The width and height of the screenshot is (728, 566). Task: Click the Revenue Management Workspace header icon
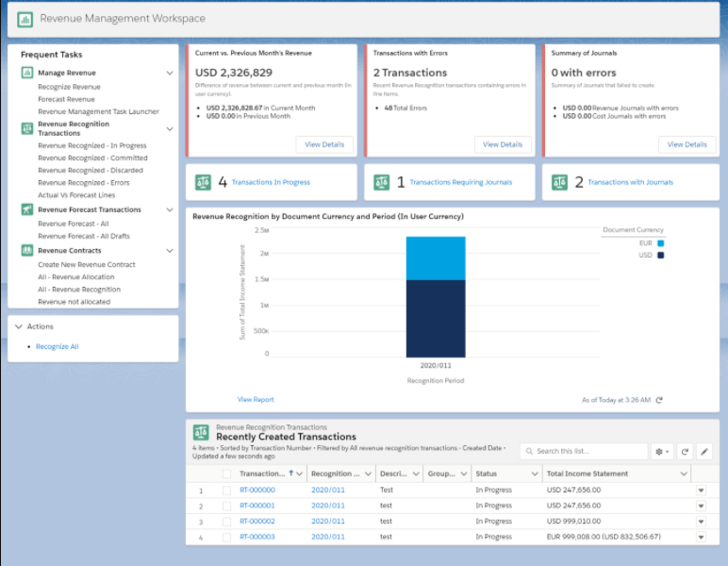point(25,19)
